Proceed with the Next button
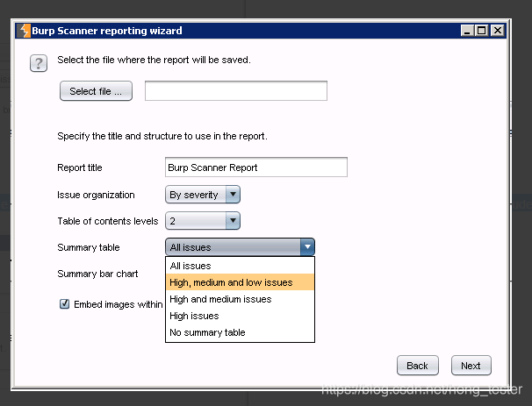532x406 pixels. click(x=471, y=366)
